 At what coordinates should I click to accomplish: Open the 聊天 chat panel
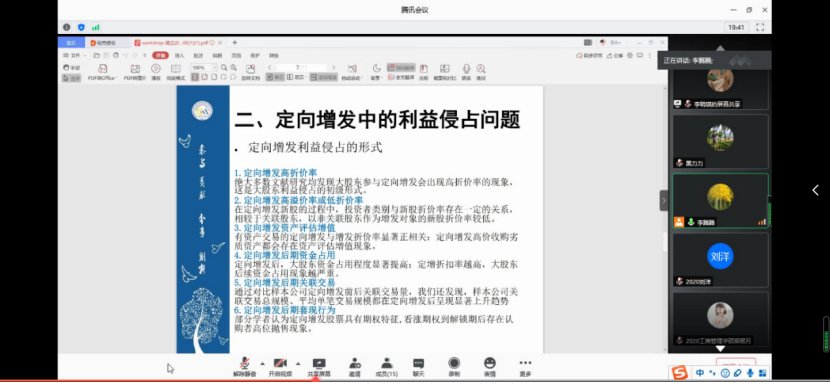coord(419,367)
